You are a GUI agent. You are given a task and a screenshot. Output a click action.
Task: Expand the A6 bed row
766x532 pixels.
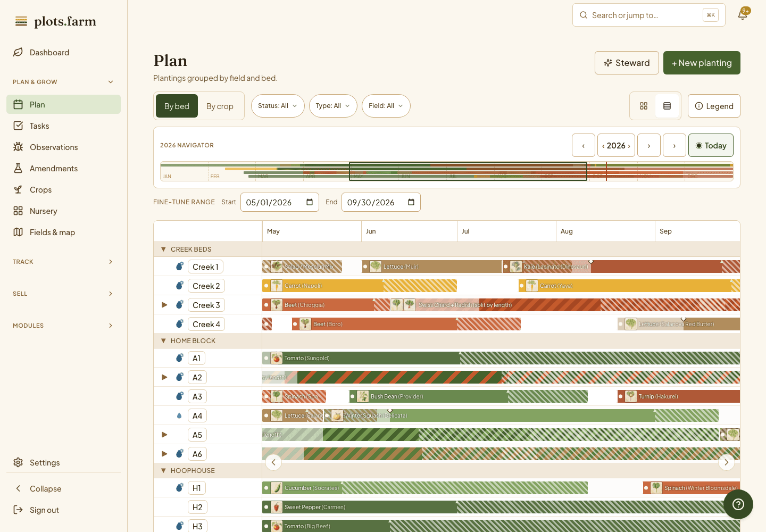(x=164, y=454)
